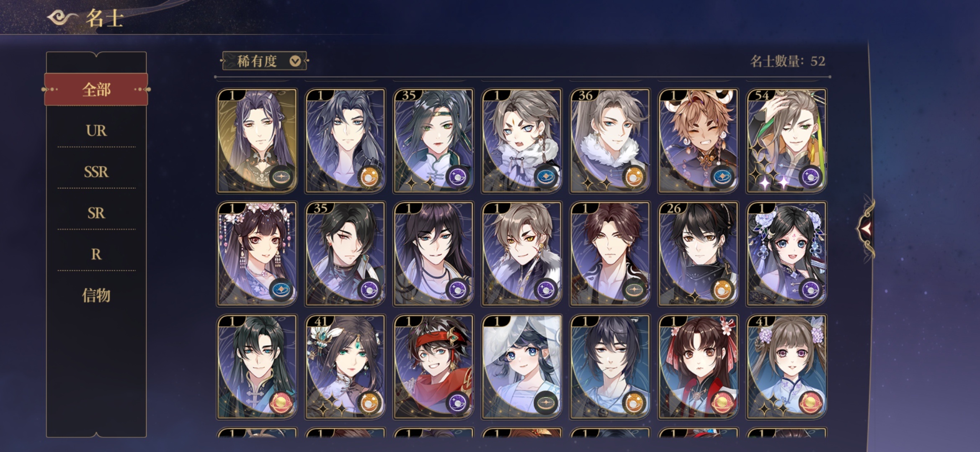Tap purple planet icon on level 54 card
980x452 pixels.
click(811, 177)
